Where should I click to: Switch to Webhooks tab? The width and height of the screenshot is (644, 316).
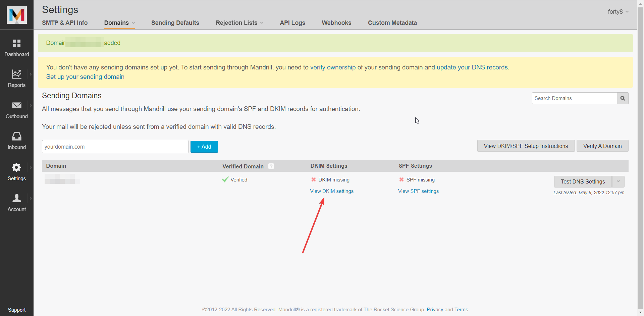pyautogui.click(x=336, y=23)
